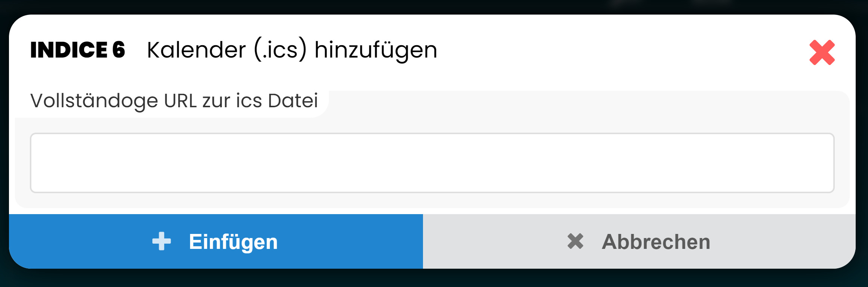The width and height of the screenshot is (868, 287).
Task: Select the white plus symbol in the blue button
Action: click(162, 241)
